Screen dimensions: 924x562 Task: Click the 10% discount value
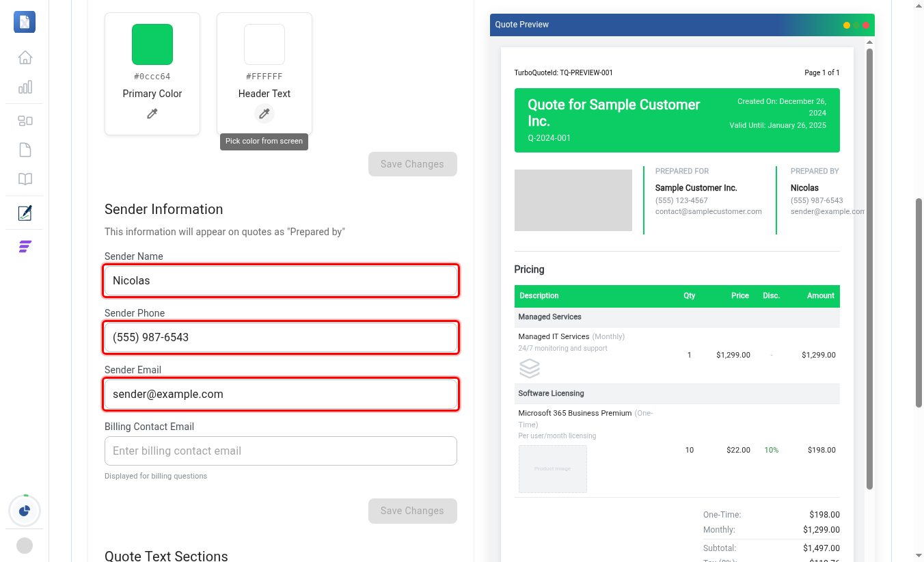(772, 450)
